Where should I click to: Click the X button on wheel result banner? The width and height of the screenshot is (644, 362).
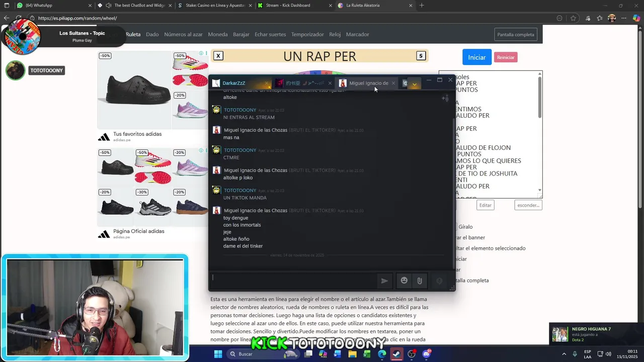coord(218,56)
